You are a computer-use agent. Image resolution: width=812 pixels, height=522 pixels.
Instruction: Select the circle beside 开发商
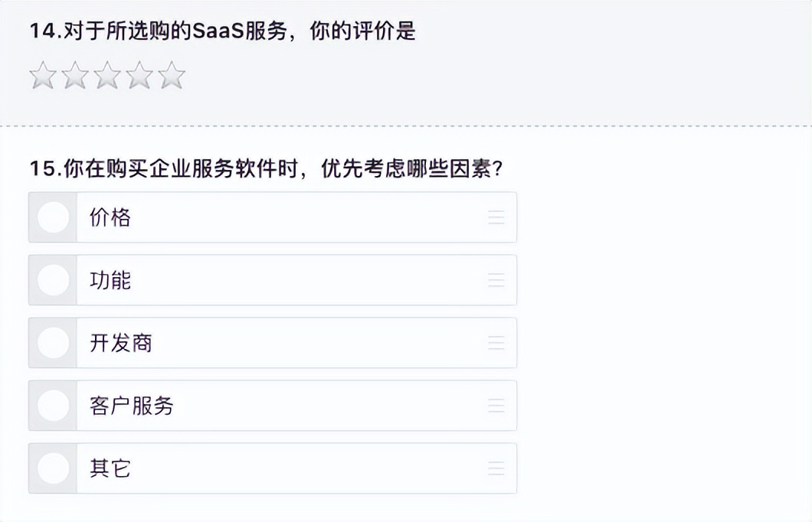coord(52,343)
